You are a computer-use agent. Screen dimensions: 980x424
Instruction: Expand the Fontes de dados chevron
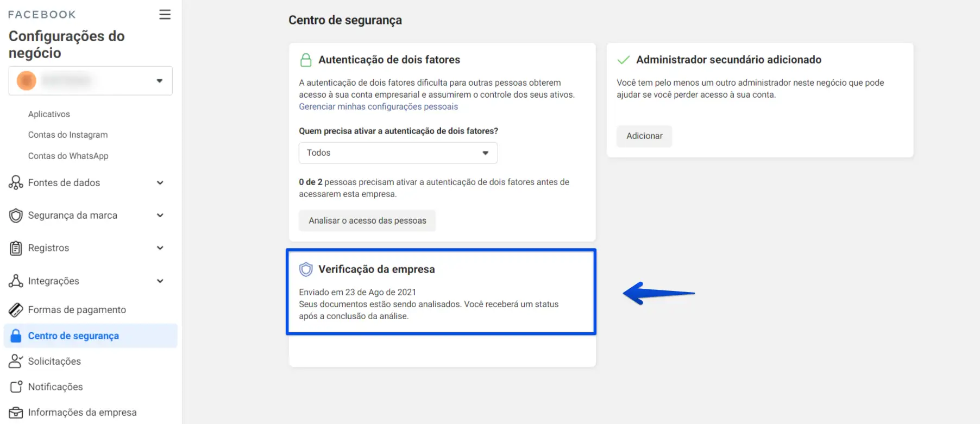pyautogui.click(x=160, y=183)
